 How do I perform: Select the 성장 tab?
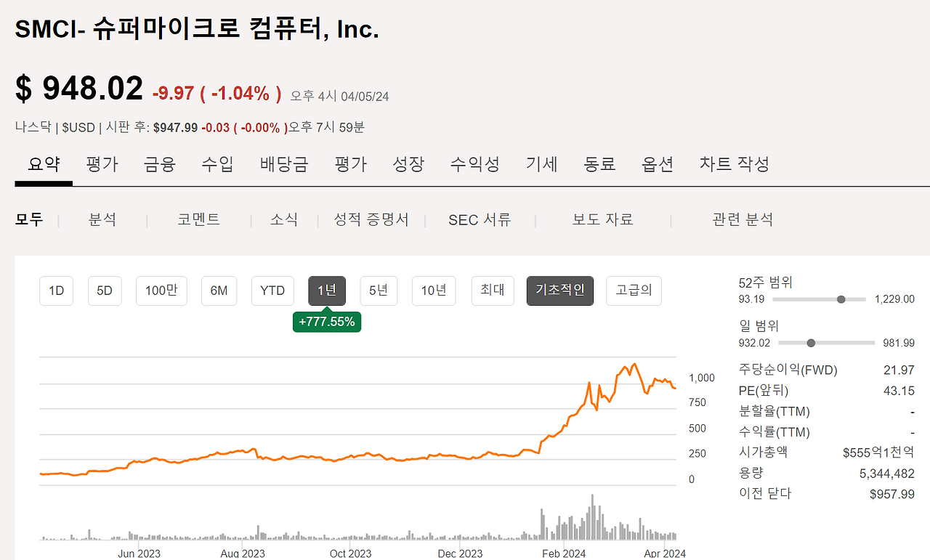408,164
